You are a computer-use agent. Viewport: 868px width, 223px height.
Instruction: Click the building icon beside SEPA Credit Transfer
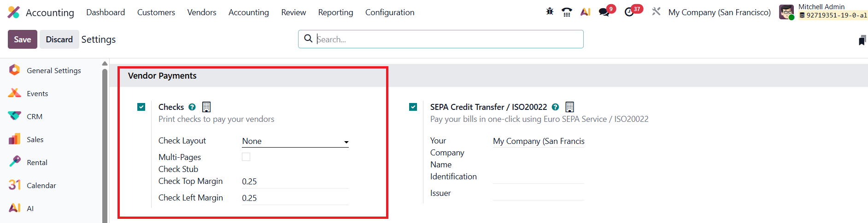569,107
